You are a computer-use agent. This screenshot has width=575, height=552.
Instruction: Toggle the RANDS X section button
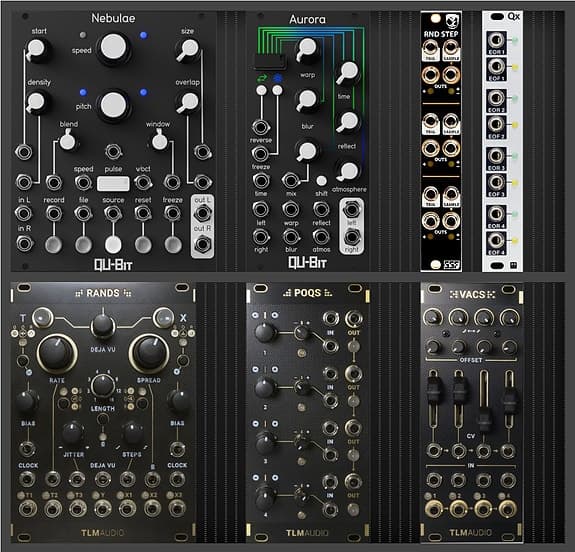pyautogui.click(x=163, y=318)
